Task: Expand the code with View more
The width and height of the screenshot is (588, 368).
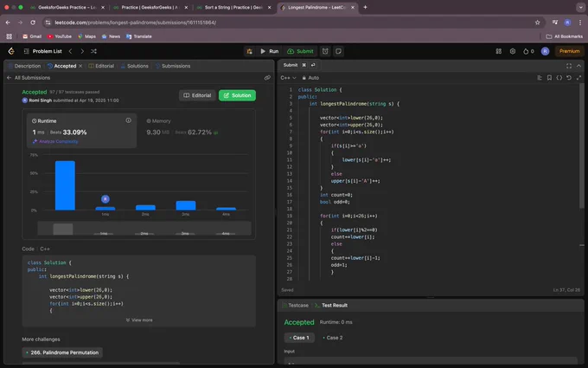Action: point(139,320)
